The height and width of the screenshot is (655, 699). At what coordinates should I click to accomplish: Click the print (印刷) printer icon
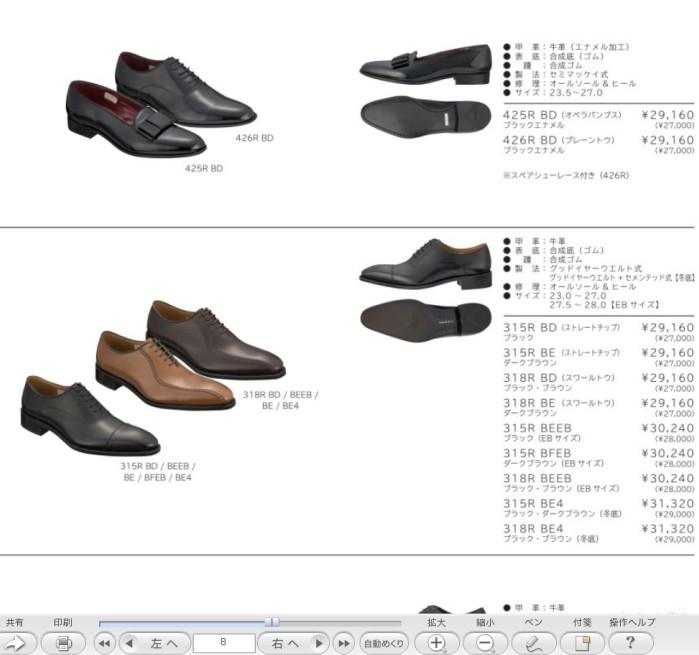[x=63, y=643]
